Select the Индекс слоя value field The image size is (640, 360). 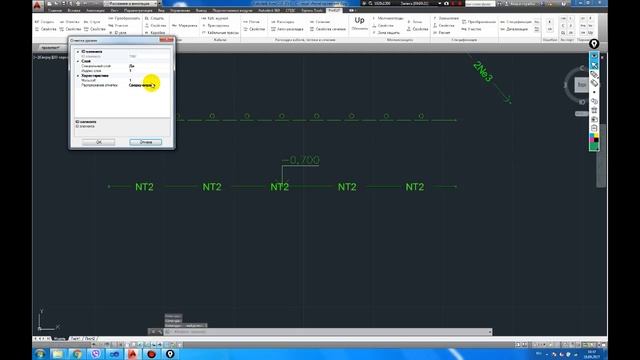[x=149, y=71]
